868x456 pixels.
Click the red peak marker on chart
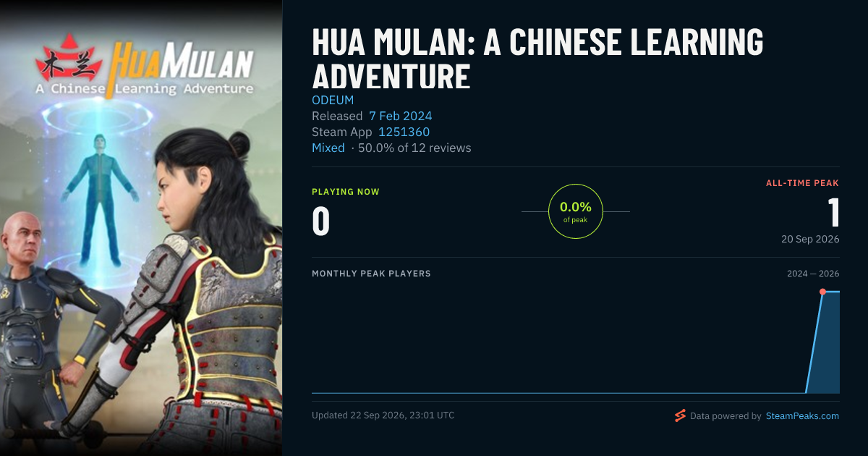click(822, 292)
